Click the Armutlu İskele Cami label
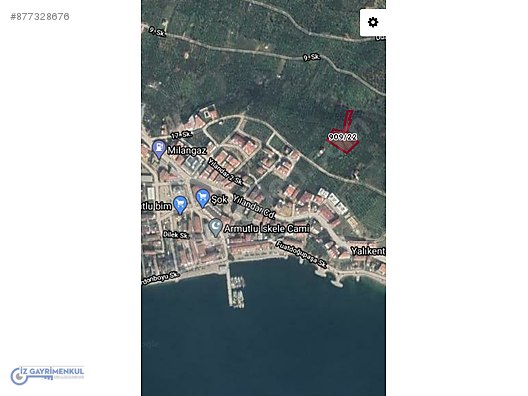This screenshot has height=396, width=528. click(x=266, y=229)
